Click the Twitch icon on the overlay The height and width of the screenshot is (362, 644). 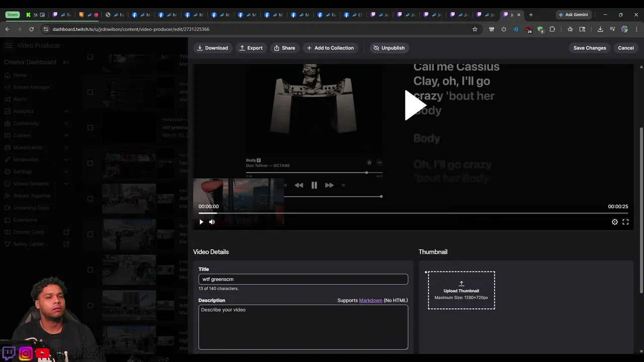(9, 353)
